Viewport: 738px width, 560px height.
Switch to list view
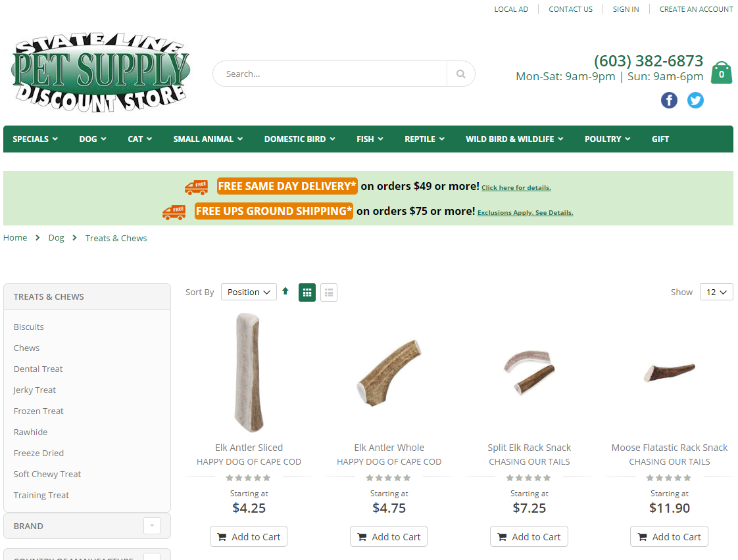coord(329,292)
